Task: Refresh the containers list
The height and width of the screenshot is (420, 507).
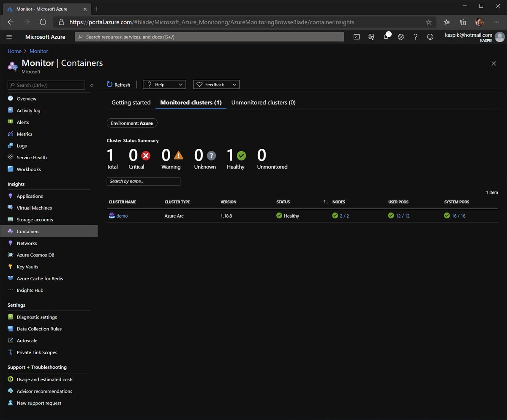Action: tap(119, 85)
